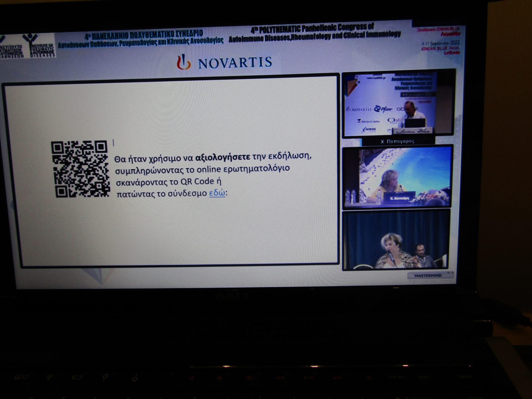
Task: Click the 'σκανάροντας το QR Code ή' line
Action: tap(169, 182)
